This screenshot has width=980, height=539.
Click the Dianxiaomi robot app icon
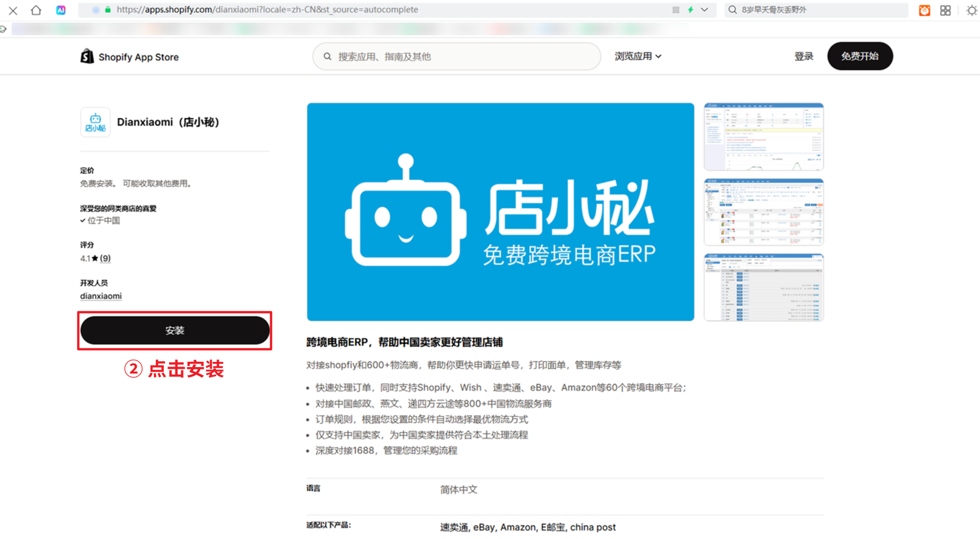[96, 122]
